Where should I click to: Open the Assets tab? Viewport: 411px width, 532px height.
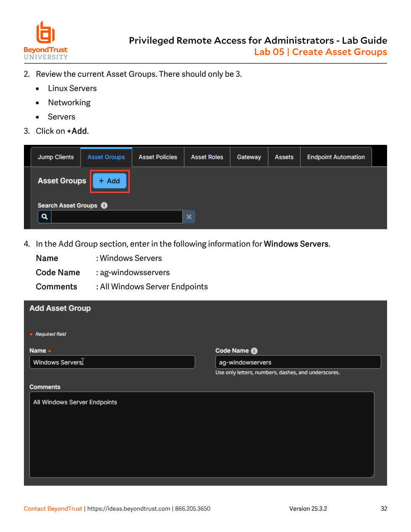(284, 157)
